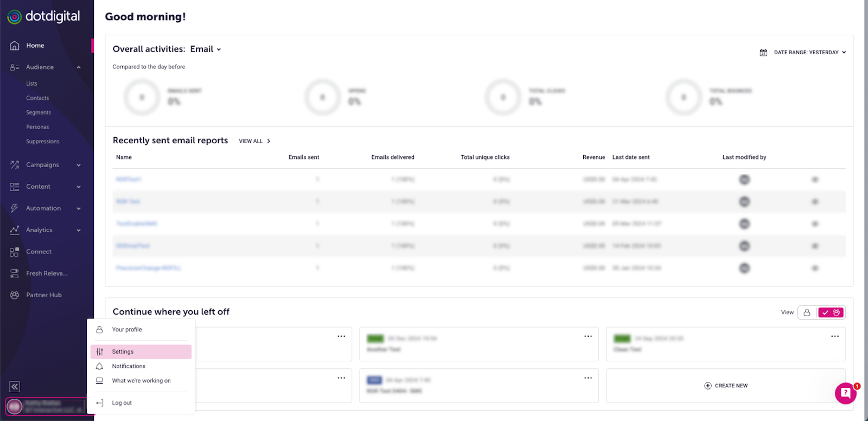
Task: Switch view to personal user items
Action: (807, 312)
